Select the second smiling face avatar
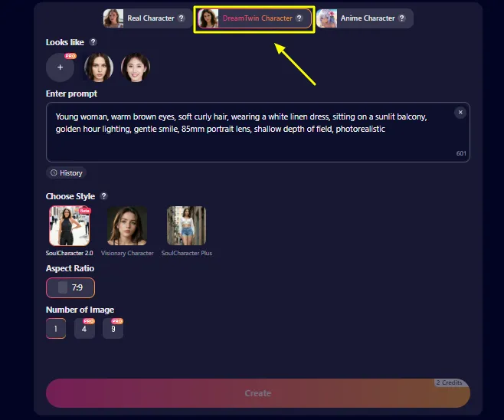Screen dimensions: 504x420 click(x=136, y=67)
